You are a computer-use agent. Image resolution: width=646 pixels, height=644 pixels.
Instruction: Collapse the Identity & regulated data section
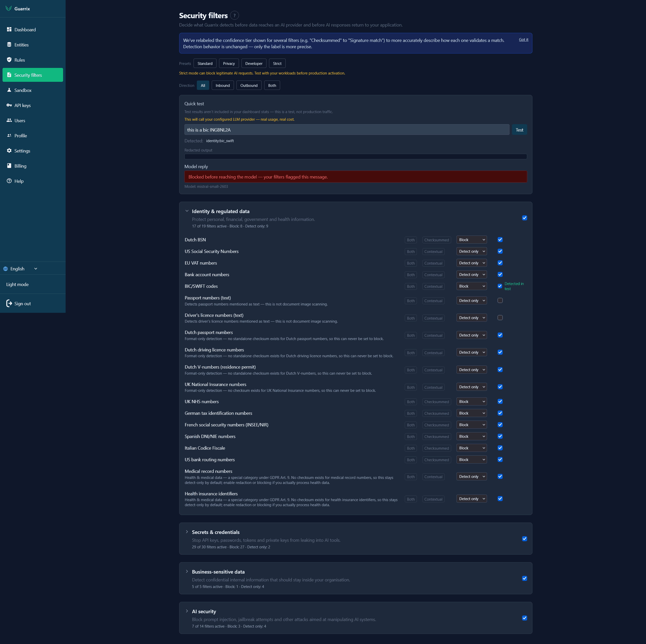(x=187, y=211)
